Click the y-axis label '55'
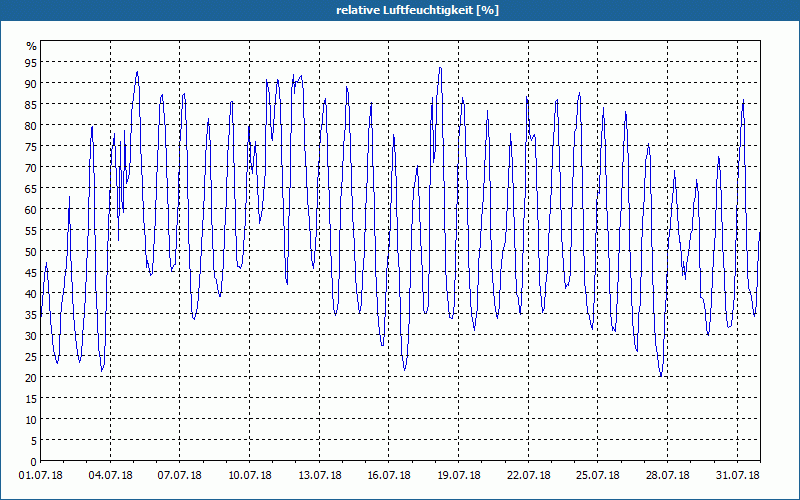This screenshot has width=800, height=500. [x=32, y=231]
